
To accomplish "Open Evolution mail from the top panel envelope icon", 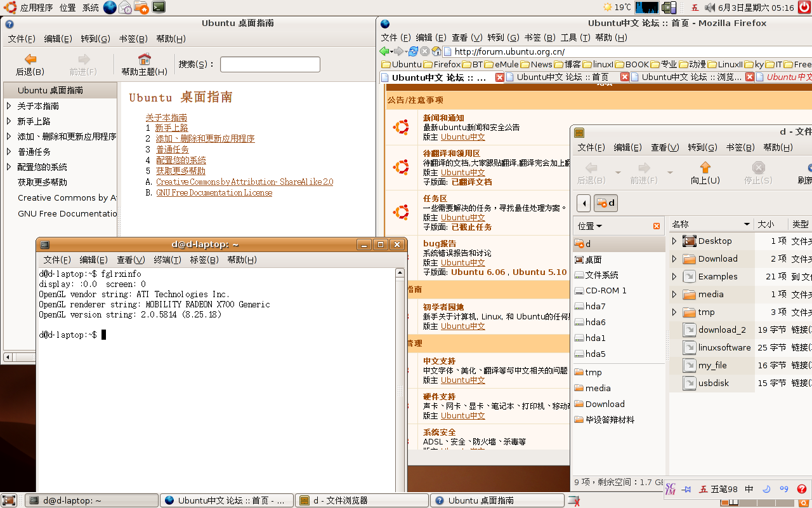I will 126,8.
